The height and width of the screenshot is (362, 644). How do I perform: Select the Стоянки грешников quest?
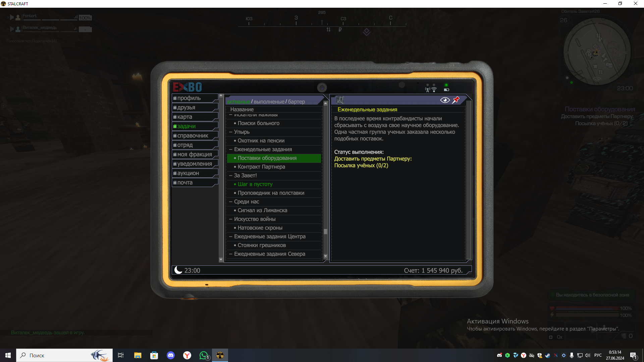[x=274, y=245]
